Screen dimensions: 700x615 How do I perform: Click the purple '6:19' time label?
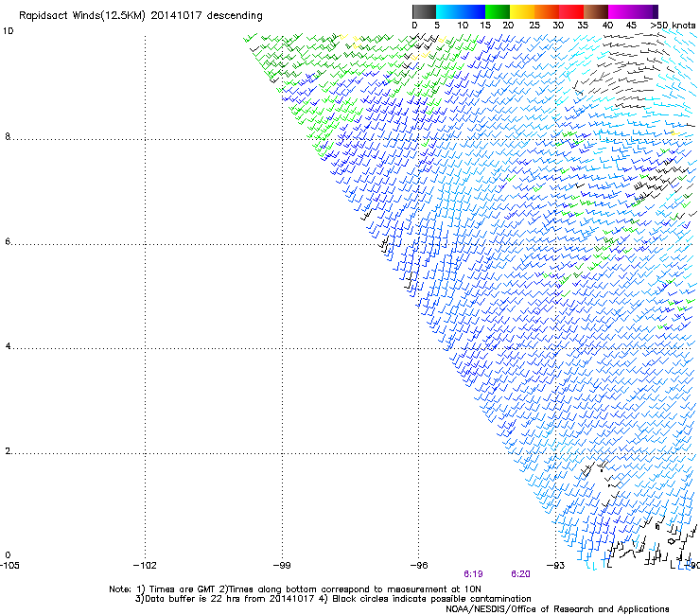[473, 574]
